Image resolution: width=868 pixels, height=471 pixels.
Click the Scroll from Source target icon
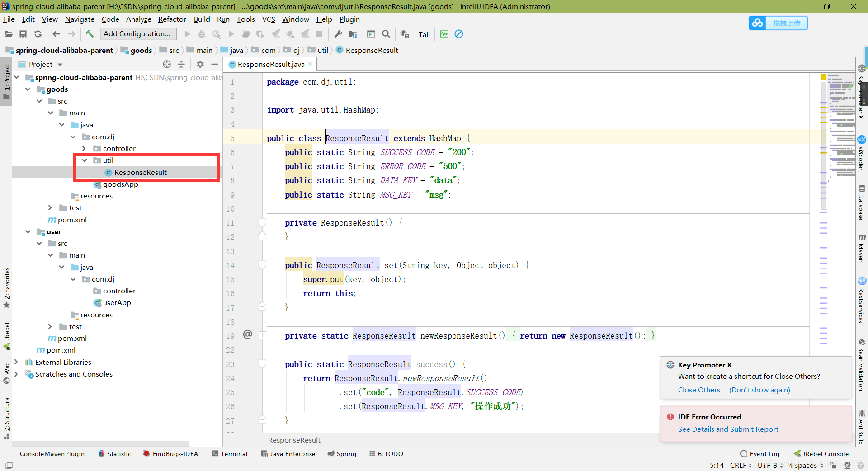pyautogui.click(x=167, y=64)
